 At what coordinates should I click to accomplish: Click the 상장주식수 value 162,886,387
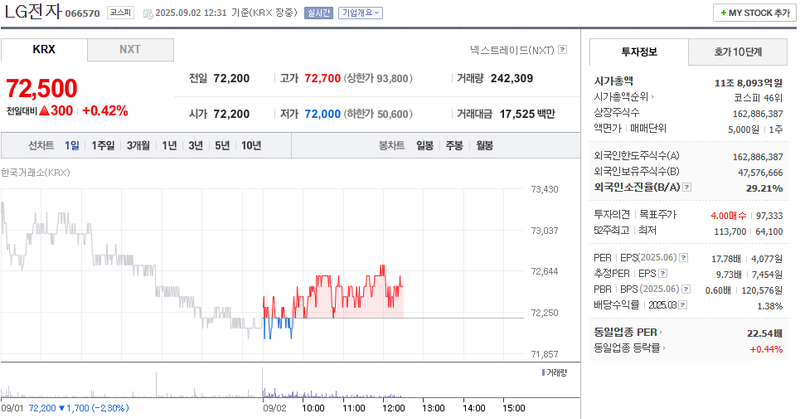[758, 113]
